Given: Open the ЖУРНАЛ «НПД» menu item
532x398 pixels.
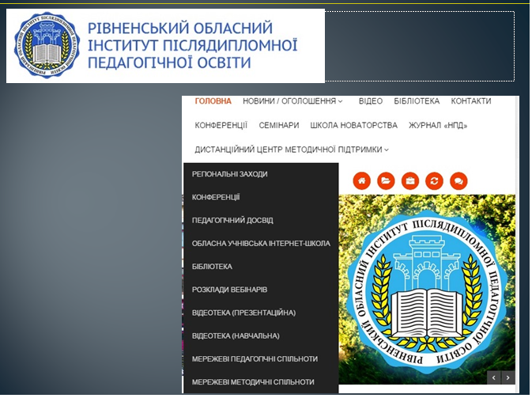Looking at the screenshot, I should click(x=438, y=125).
